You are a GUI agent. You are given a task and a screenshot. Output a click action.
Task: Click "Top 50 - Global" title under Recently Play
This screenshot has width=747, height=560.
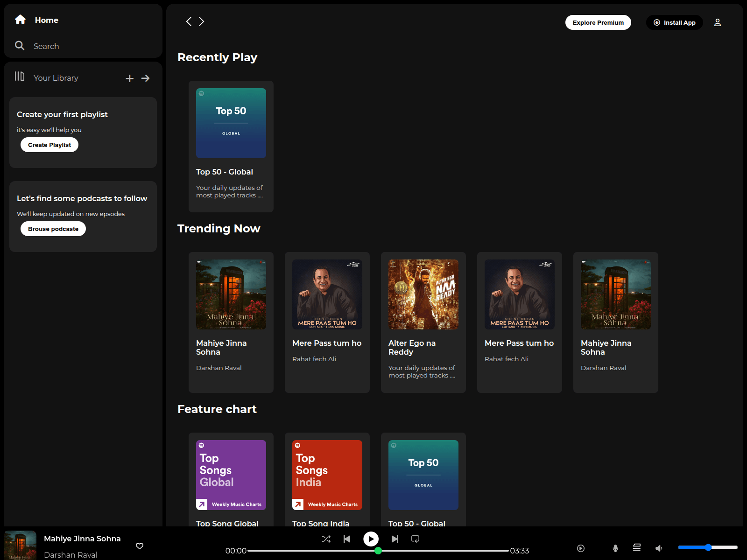click(225, 172)
